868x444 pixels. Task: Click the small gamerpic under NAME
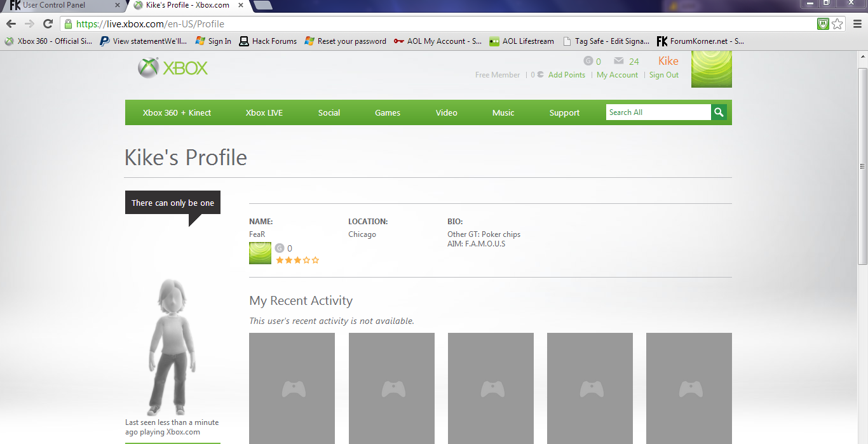(260, 253)
